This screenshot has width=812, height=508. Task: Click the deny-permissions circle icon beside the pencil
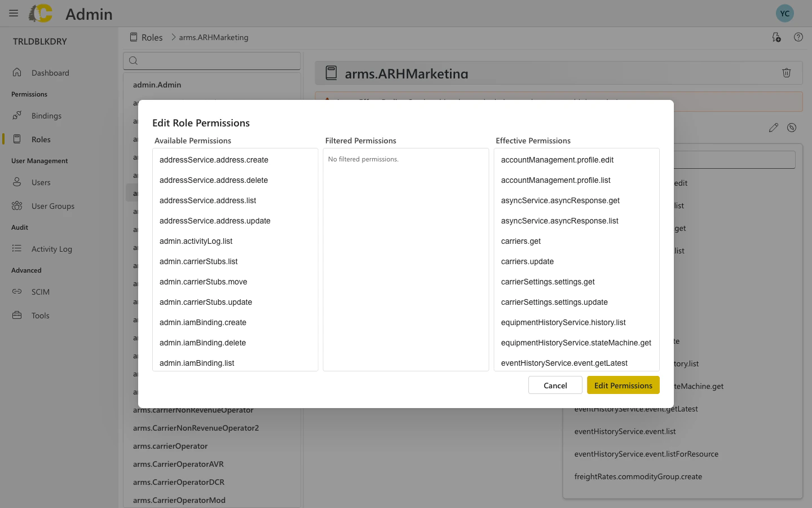tap(792, 128)
